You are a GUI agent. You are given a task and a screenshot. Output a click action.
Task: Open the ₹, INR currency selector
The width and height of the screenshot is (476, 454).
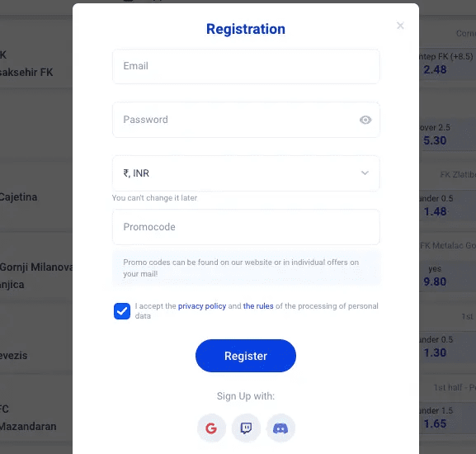246,173
